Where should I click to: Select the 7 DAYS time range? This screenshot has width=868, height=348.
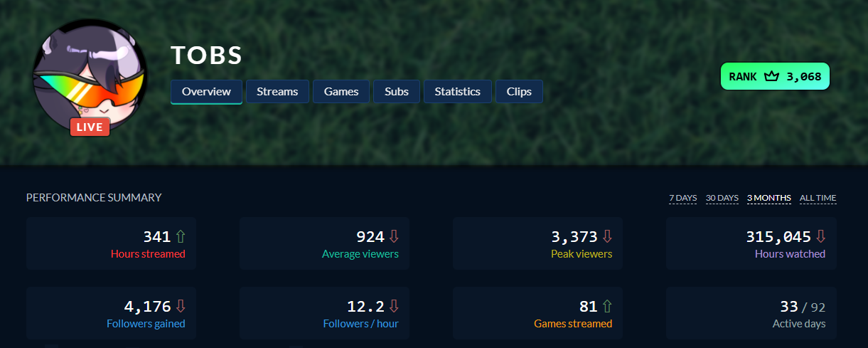(x=683, y=198)
